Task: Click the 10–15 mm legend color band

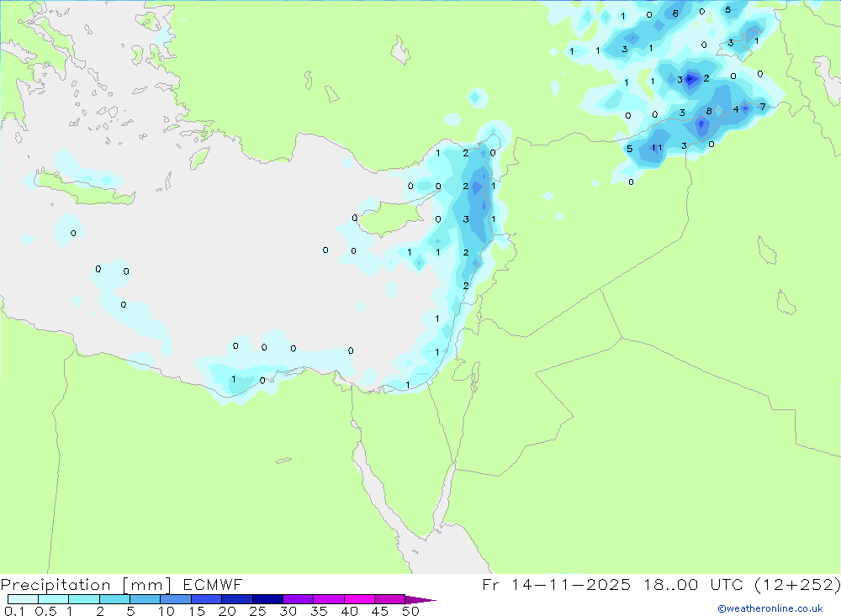Action: coord(176,599)
